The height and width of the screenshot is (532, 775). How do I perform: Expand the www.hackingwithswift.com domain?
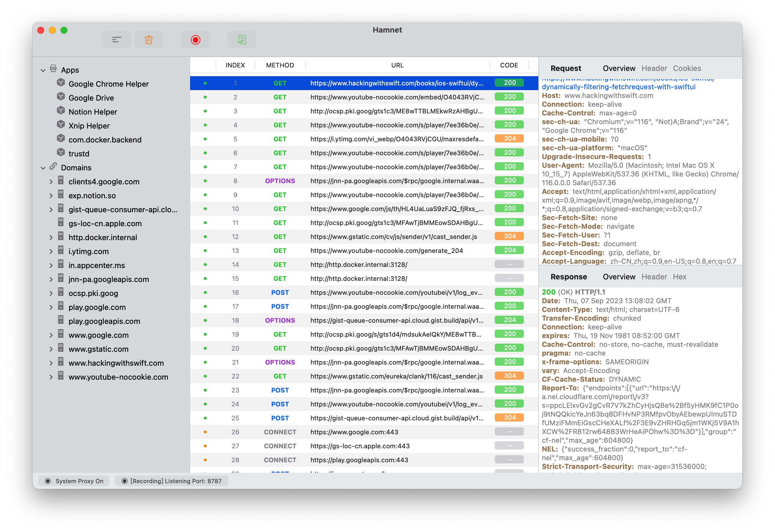pos(51,363)
